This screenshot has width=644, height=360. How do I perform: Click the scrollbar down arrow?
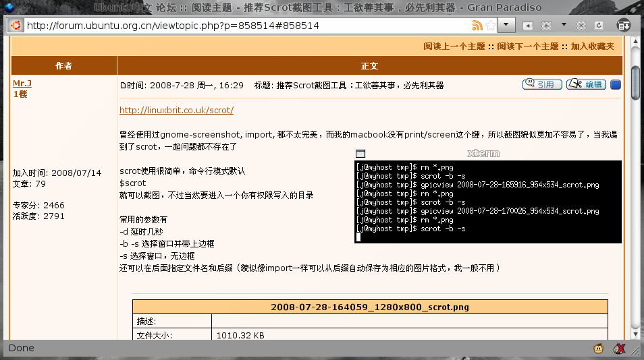tap(635, 334)
